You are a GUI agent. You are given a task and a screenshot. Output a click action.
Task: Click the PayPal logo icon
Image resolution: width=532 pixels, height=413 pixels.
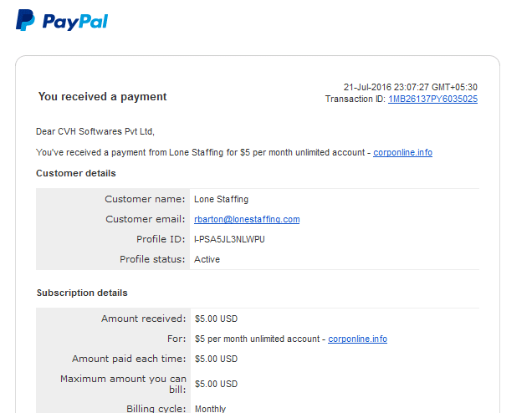pos(25,20)
